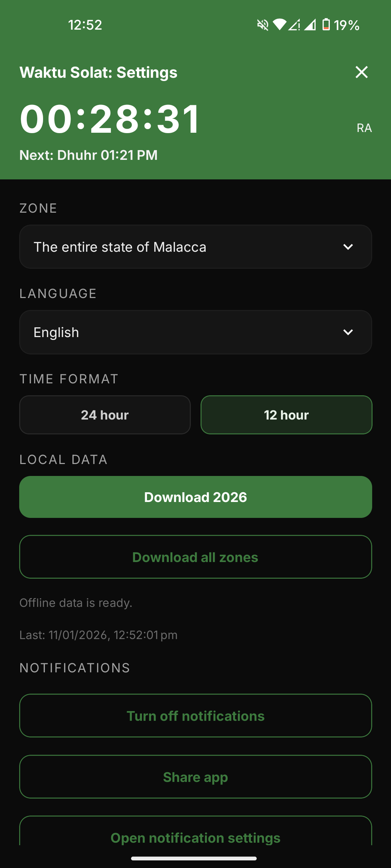Expand language list using chevron arrow

(x=348, y=332)
